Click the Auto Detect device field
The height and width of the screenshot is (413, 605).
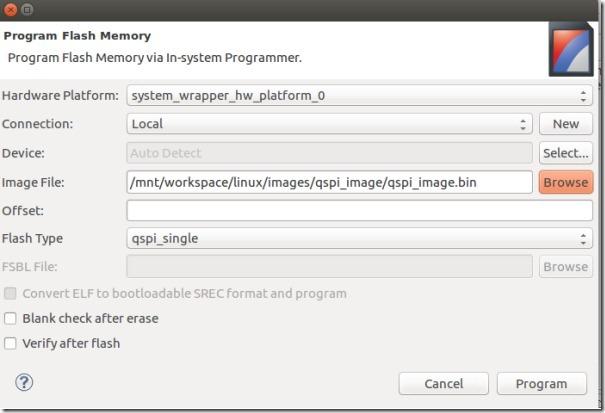point(330,153)
